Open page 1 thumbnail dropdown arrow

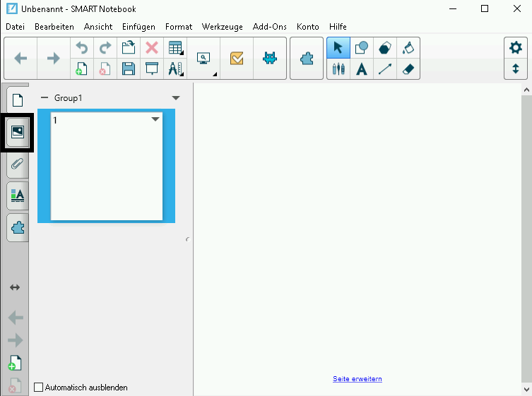(x=155, y=119)
